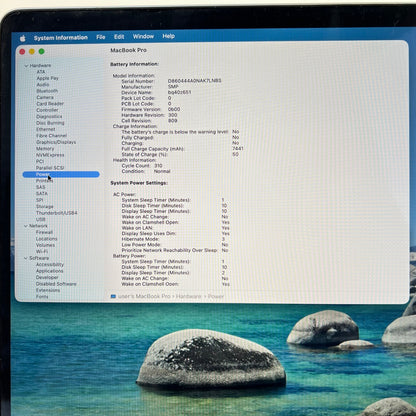This screenshot has height=416, width=416.
Task: Select Storage under Hardware
Action: tap(45, 207)
